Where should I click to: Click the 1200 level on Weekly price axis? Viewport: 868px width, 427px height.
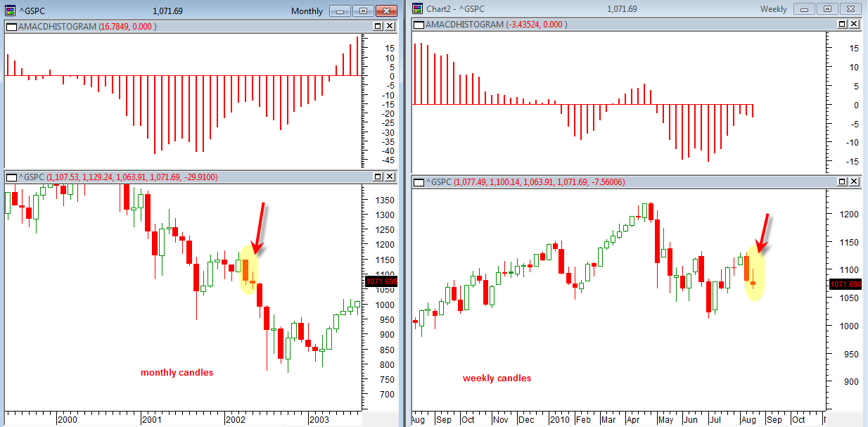pyautogui.click(x=848, y=214)
